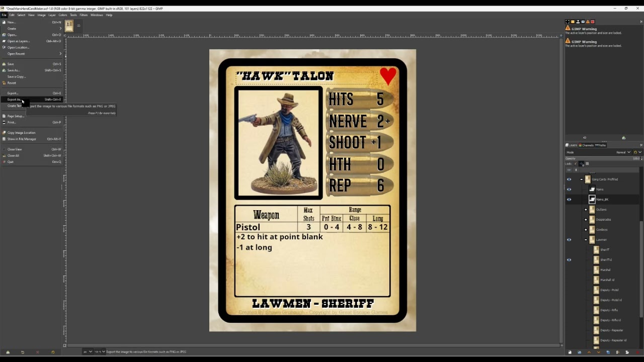The height and width of the screenshot is (362, 644).
Task: Select Save a Copy...
Action: tap(32, 76)
